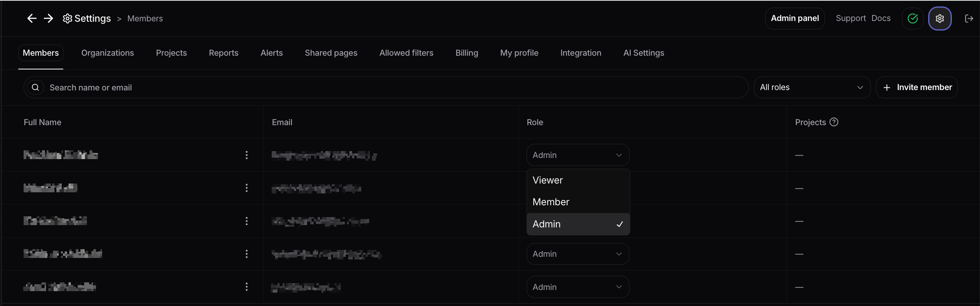Open the Docs link
This screenshot has width=980, height=306.
click(x=881, y=18)
